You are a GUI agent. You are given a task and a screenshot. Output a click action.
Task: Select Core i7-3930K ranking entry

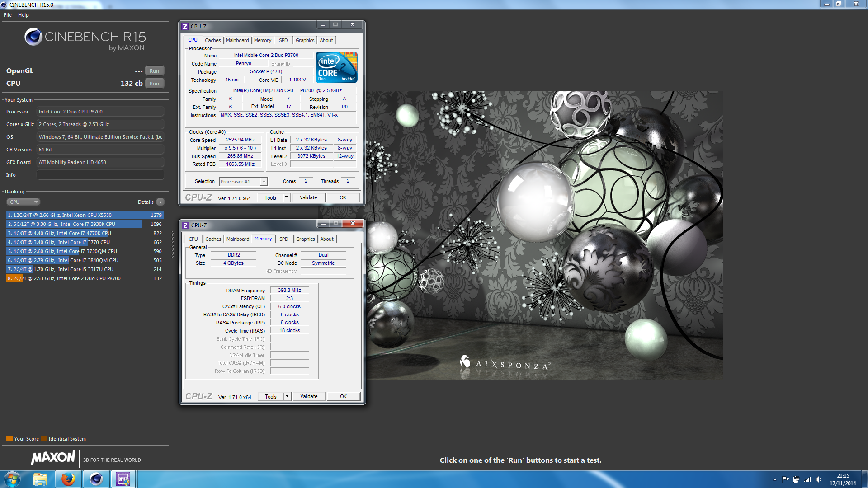85,224
